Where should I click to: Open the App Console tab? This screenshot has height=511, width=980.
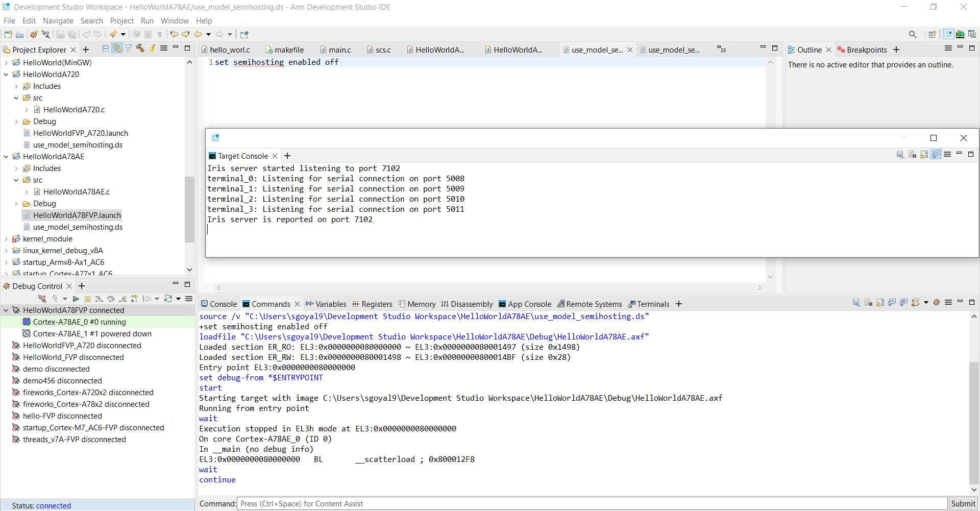click(x=525, y=304)
